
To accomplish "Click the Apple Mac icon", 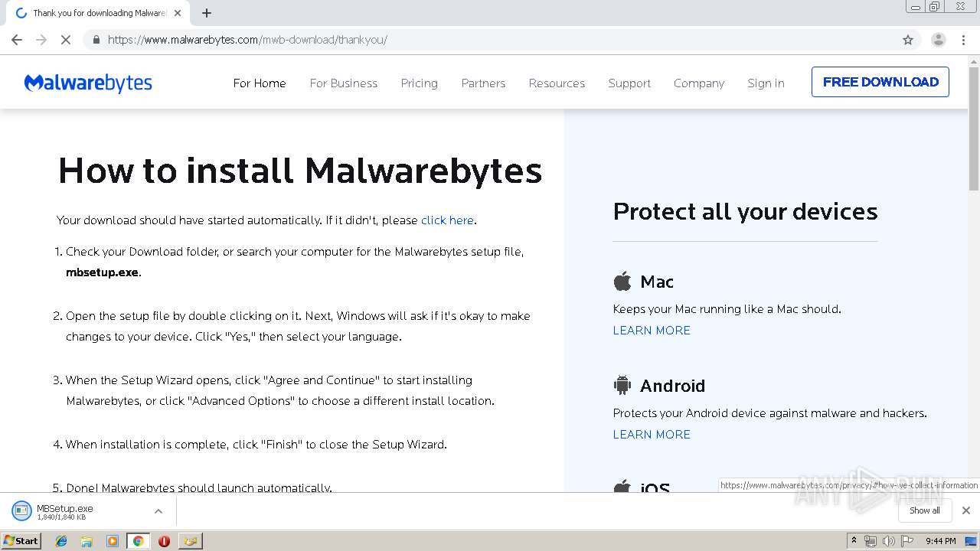I will tap(622, 281).
